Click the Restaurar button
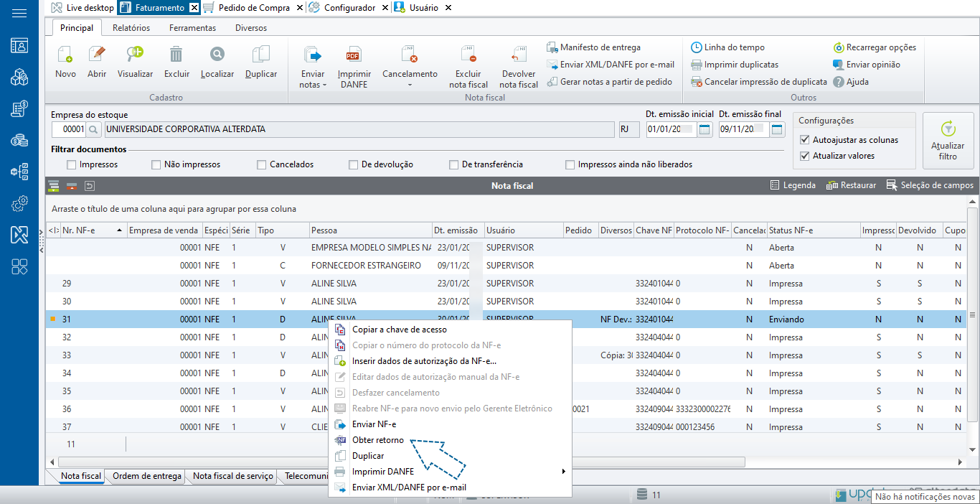 (x=852, y=185)
